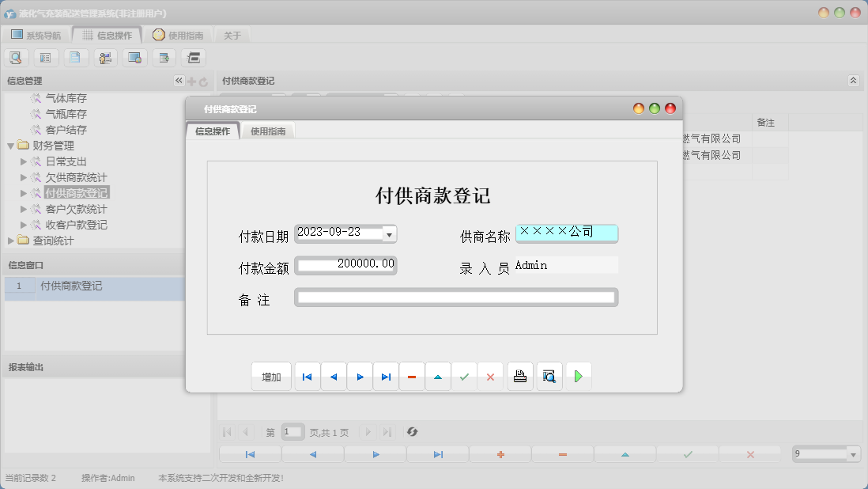868x489 pixels.
Task: Click the user management icon in the toolbar
Action: tap(104, 57)
